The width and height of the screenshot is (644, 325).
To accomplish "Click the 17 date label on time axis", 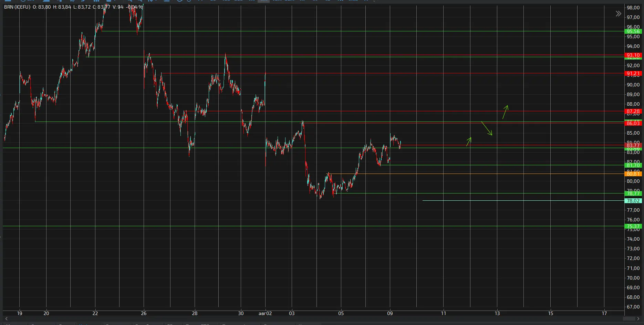I will pyautogui.click(x=604, y=313).
